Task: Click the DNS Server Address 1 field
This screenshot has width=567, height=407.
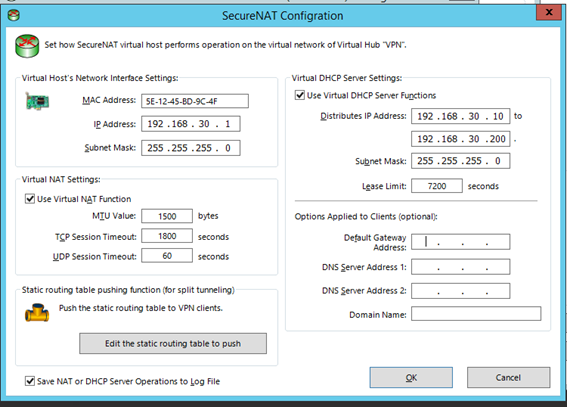Action: pyautogui.click(x=460, y=267)
